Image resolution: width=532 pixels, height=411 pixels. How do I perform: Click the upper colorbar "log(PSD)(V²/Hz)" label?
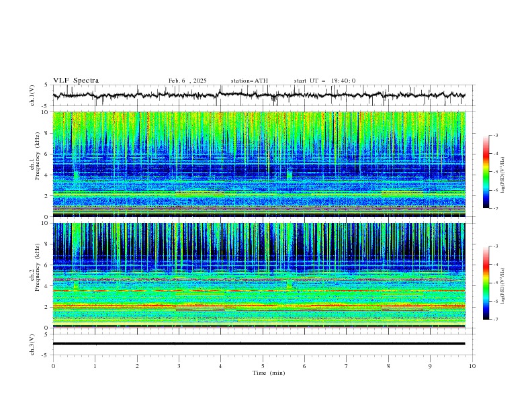(503, 175)
